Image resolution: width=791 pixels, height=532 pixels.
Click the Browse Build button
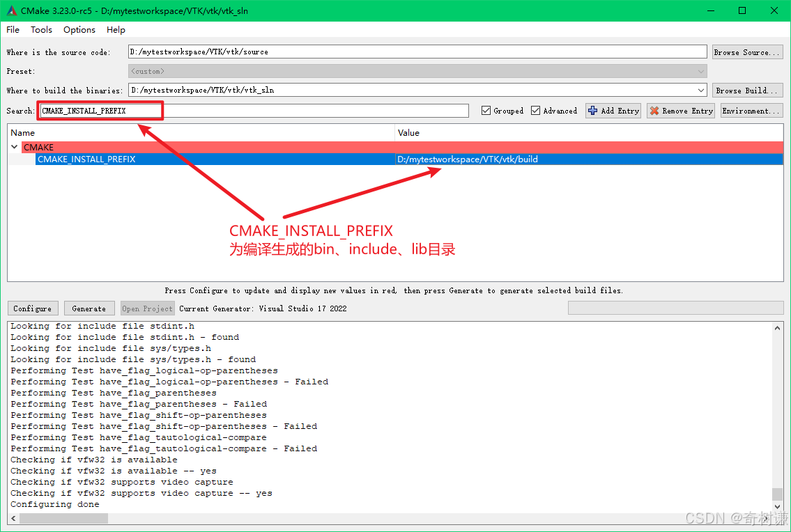748,91
